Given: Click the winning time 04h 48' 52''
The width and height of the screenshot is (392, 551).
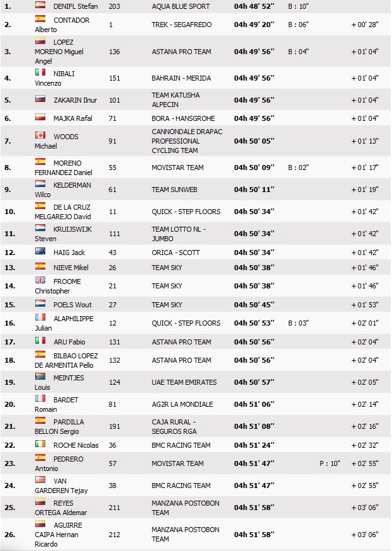Looking at the screenshot, I should coord(254,6).
